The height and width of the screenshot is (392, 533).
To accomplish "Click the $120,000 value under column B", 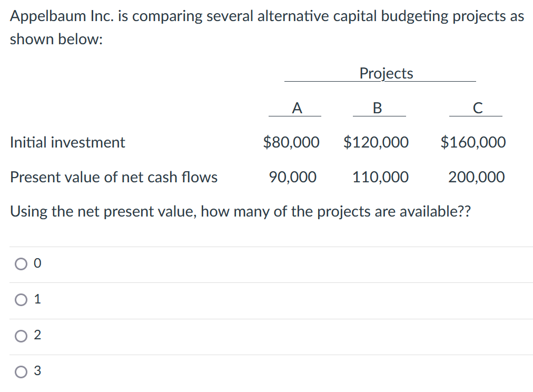I will click(x=376, y=142).
